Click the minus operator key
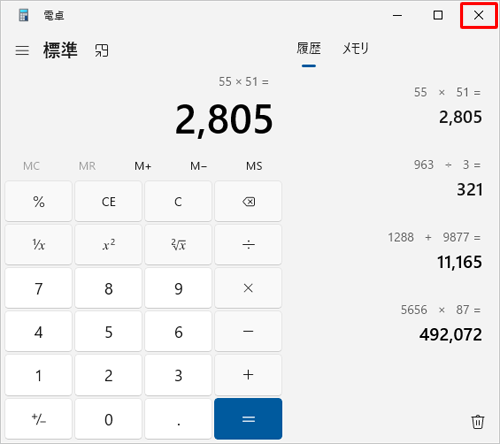Image resolution: width=500 pixels, height=444 pixels. 248,331
